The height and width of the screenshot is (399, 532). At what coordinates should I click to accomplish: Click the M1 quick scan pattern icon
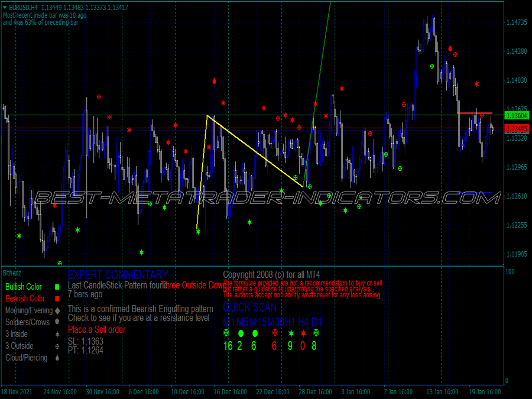pyautogui.click(x=226, y=333)
